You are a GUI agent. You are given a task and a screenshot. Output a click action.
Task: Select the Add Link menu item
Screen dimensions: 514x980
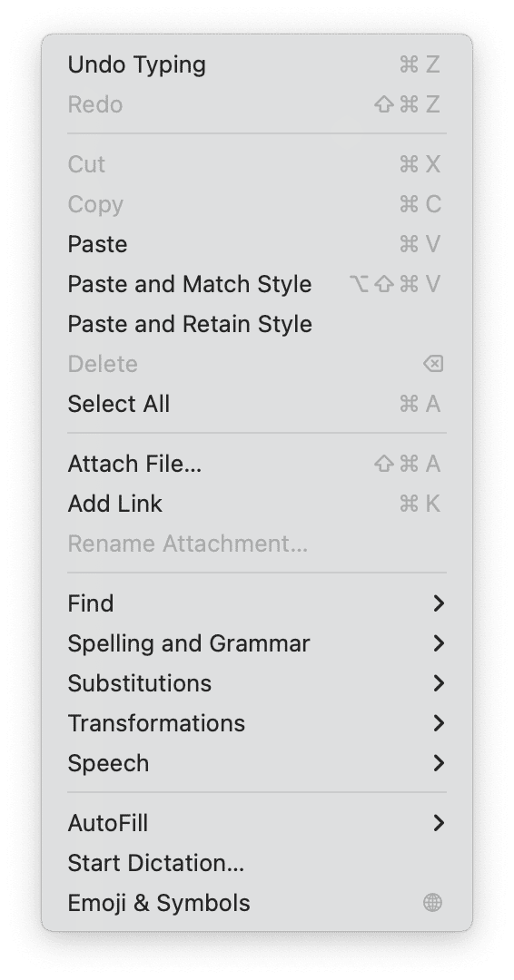pos(257,504)
